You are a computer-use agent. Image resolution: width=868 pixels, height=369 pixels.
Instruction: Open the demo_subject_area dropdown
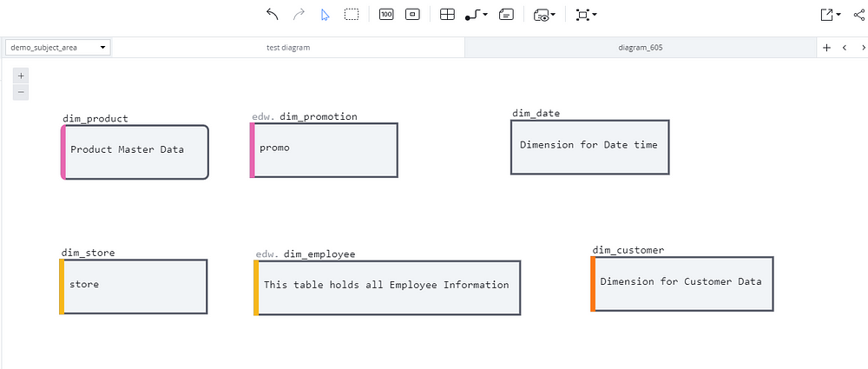pos(58,48)
